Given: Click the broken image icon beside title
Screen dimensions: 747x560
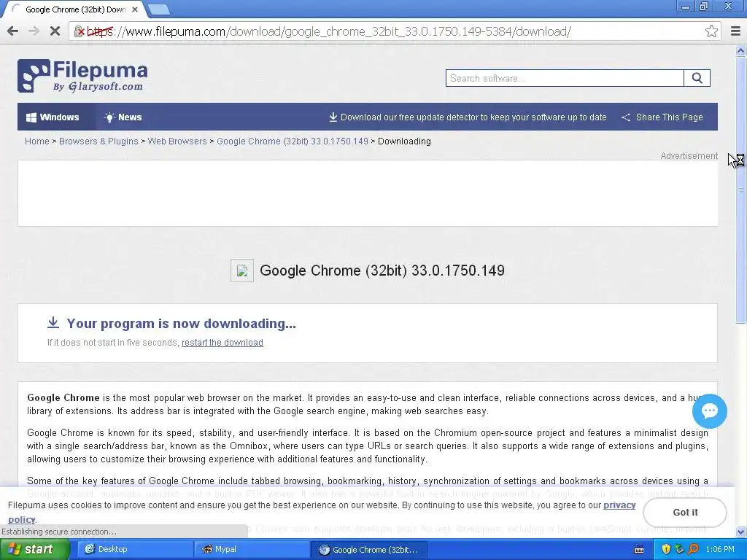Looking at the screenshot, I should point(242,271).
